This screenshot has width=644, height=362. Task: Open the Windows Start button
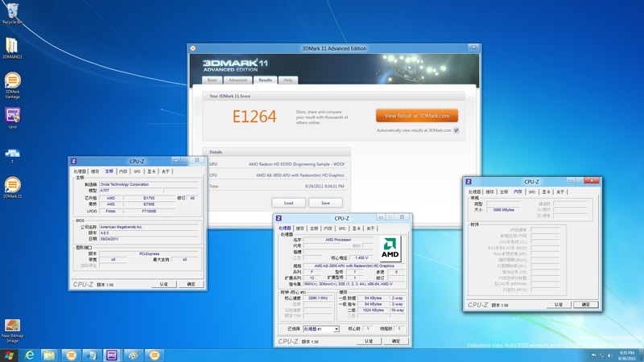pos(10,355)
